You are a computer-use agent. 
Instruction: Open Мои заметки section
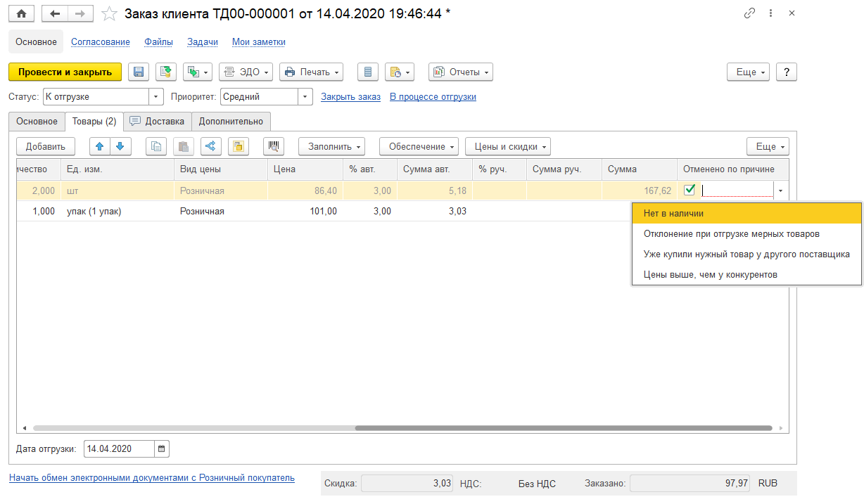[259, 41]
